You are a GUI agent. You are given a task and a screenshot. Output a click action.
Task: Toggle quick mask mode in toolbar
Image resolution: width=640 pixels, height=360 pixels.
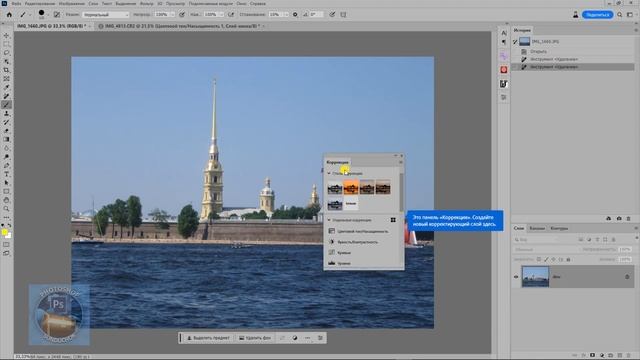pyautogui.click(x=6, y=244)
